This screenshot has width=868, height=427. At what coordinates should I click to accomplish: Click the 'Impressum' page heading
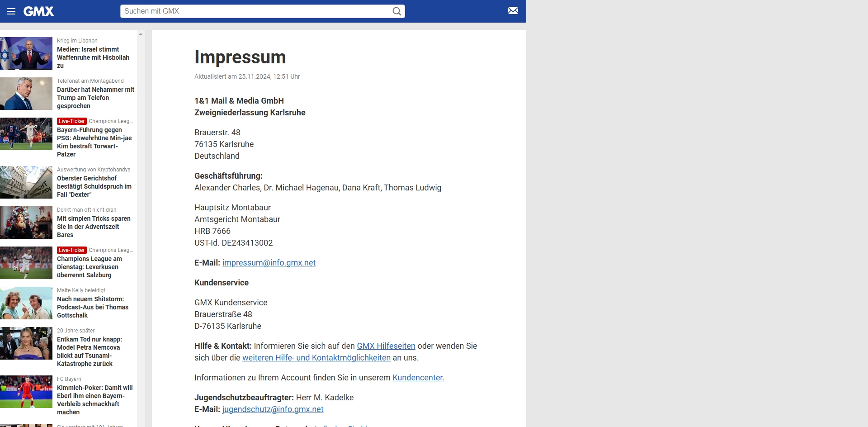pos(240,57)
